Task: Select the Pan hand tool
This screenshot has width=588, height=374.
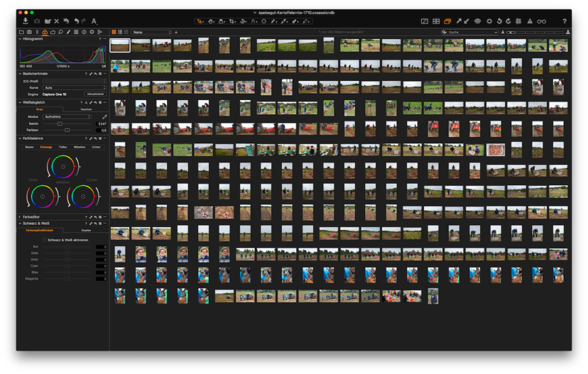Action: click(x=211, y=21)
